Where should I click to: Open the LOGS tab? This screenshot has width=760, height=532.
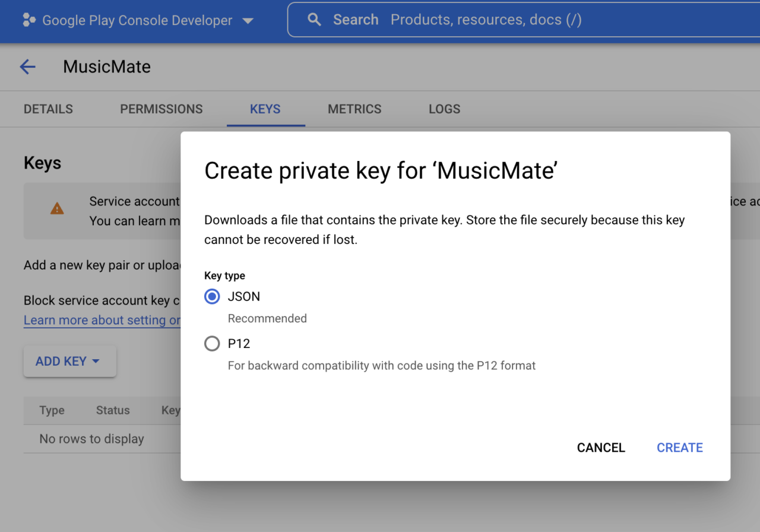click(x=445, y=109)
